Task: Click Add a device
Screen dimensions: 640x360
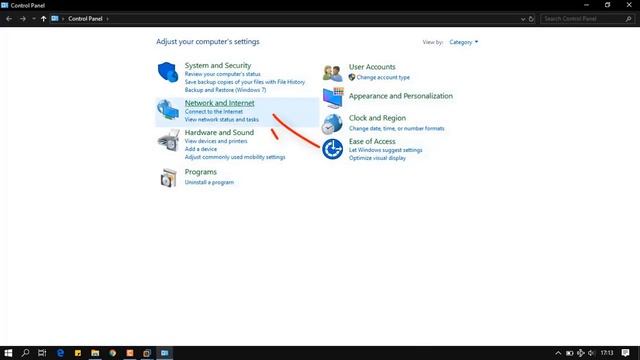Action: pyautogui.click(x=201, y=149)
